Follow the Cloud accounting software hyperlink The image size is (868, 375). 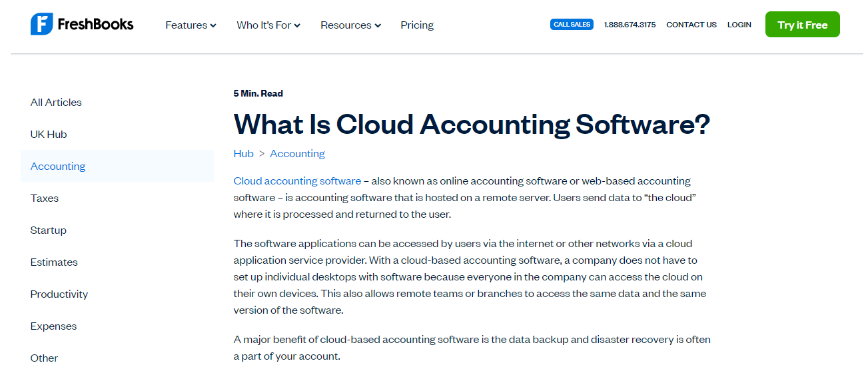tap(297, 181)
